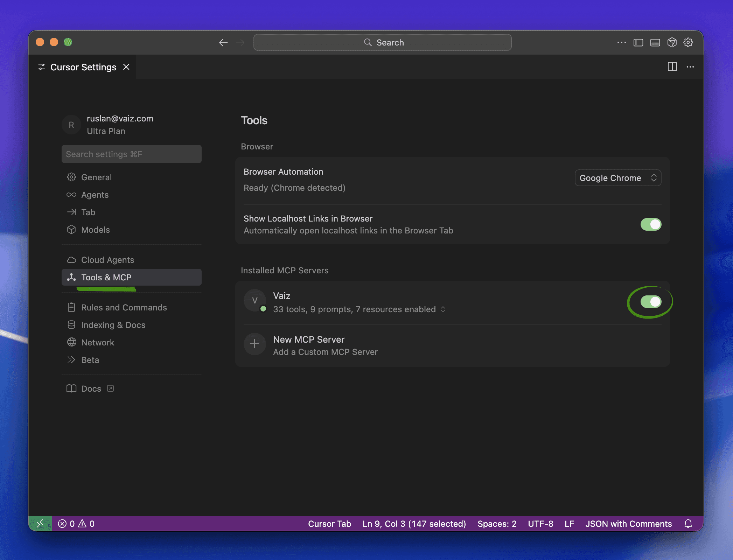Open the Docs external link

tap(91, 388)
